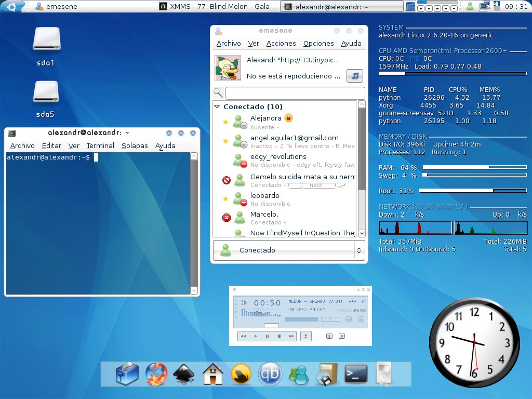Image resolution: width=532 pixels, height=399 pixels.
Task: Toggle XMMS shuffle S button
Action: tap(329, 336)
